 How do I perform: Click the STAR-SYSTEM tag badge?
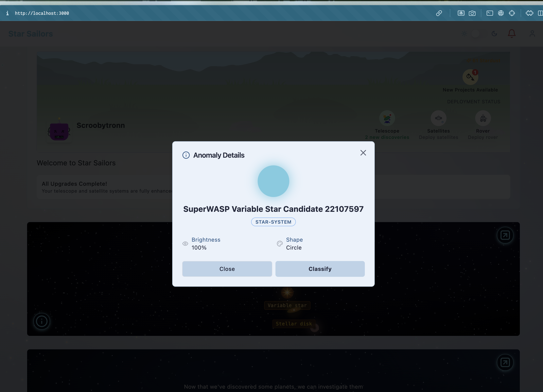(x=273, y=222)
